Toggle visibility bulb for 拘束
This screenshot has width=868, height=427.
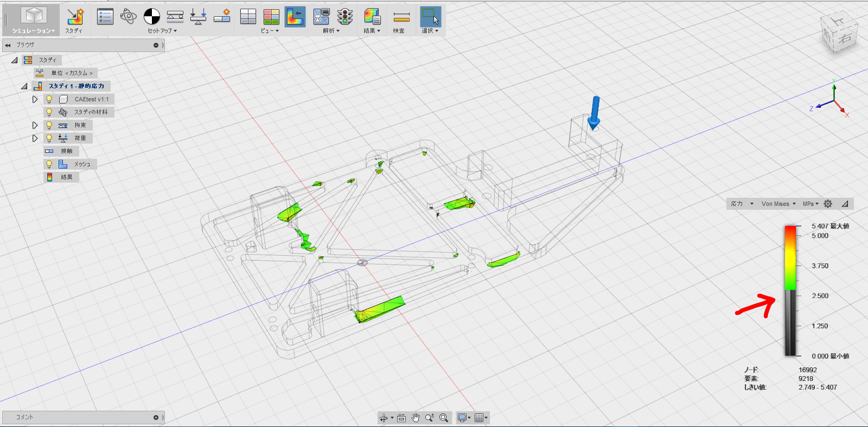(49, 125)
